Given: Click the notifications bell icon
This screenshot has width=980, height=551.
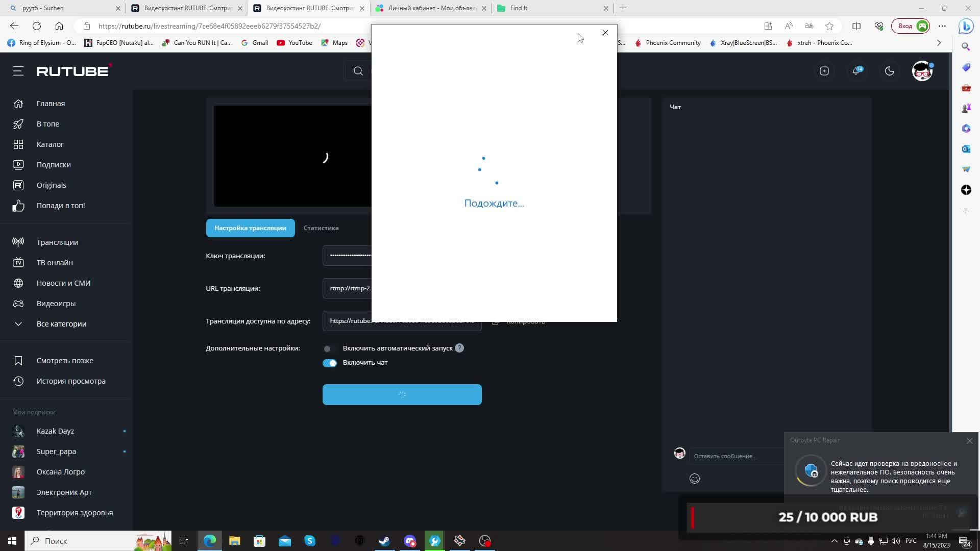Looking at the screenshot, I should [856, 71].
